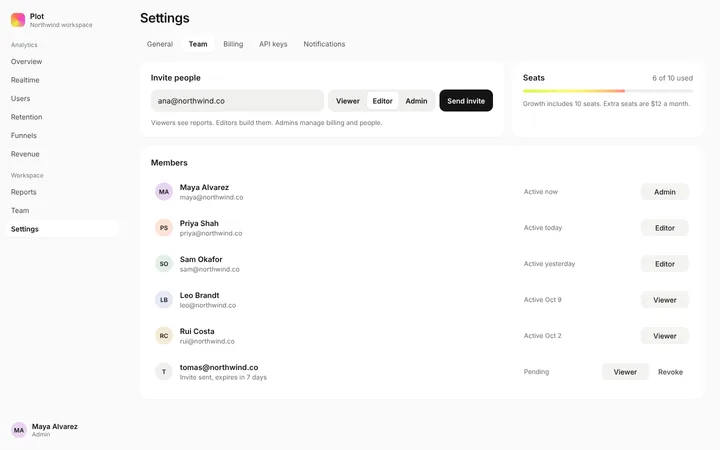Open Overview in the sidebar
The image size is (720, 450).
pos(62,62)
